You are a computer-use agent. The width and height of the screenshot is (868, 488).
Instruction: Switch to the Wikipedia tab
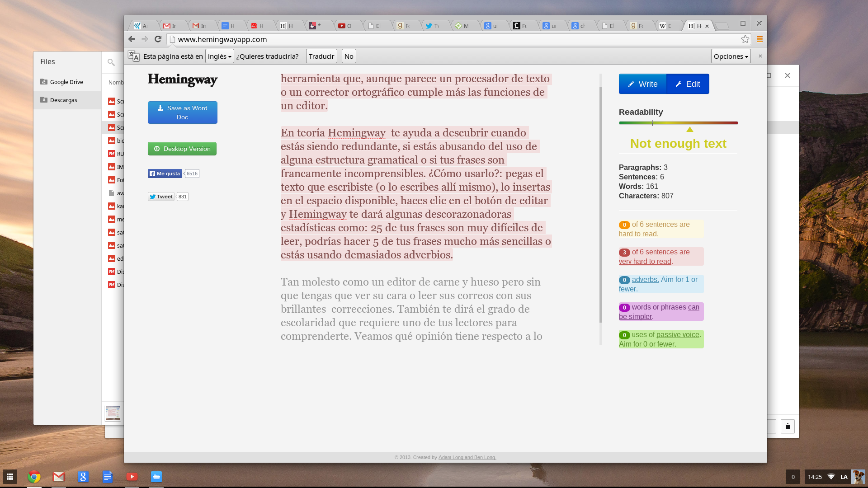(x=666, y=26)
